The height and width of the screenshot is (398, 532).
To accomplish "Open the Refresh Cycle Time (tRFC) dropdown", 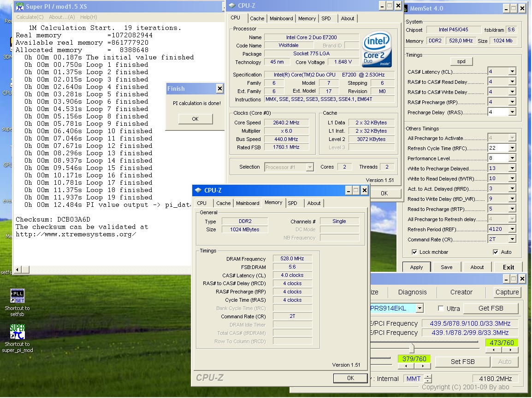I will tap(512, 148).
